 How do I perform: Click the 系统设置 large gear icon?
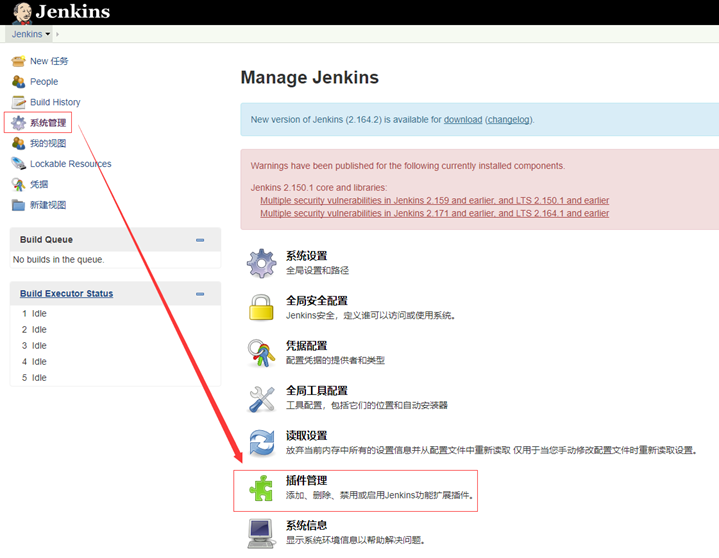261,263
